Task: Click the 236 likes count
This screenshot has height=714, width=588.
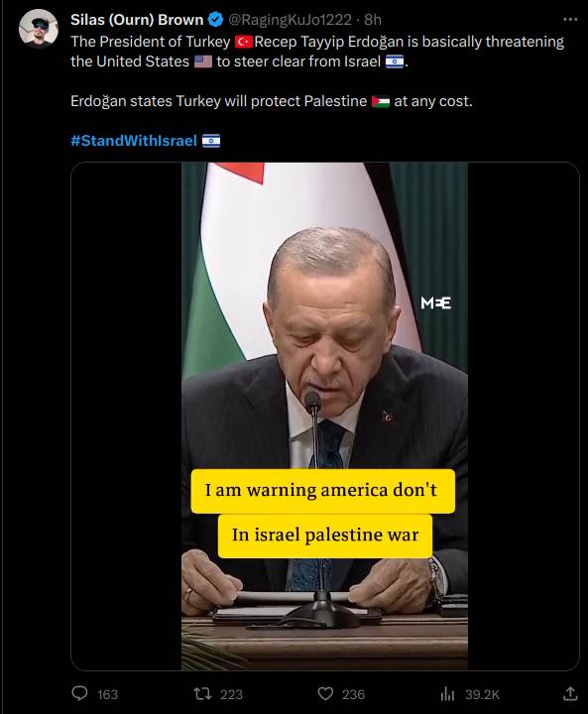Action: [353, 694]
